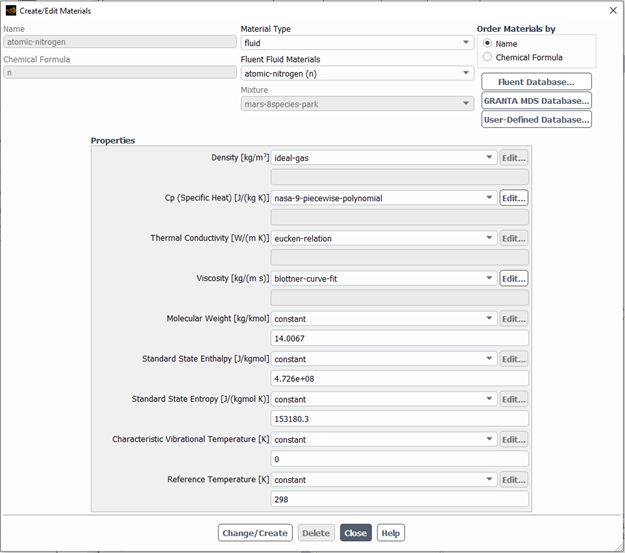Select Name ordering radio button
625x553 pixels.
488,44
